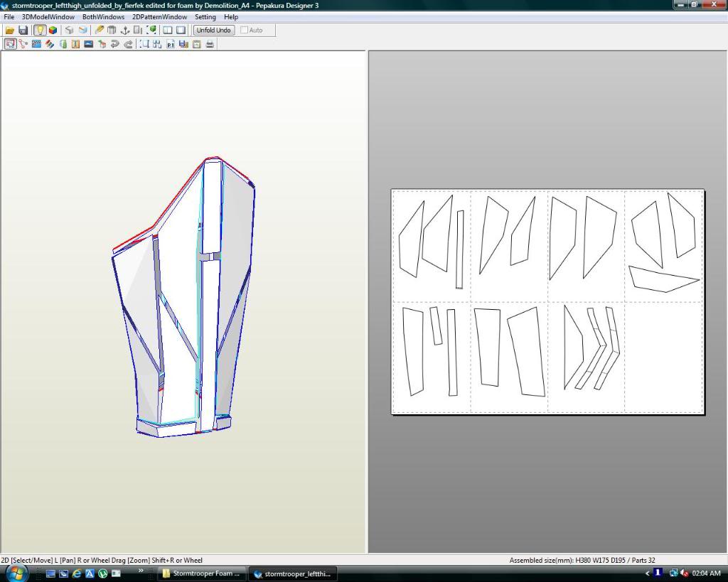Click the green cube fit-to-view icon
The image size is (728, 582).
tap(151, 30)
